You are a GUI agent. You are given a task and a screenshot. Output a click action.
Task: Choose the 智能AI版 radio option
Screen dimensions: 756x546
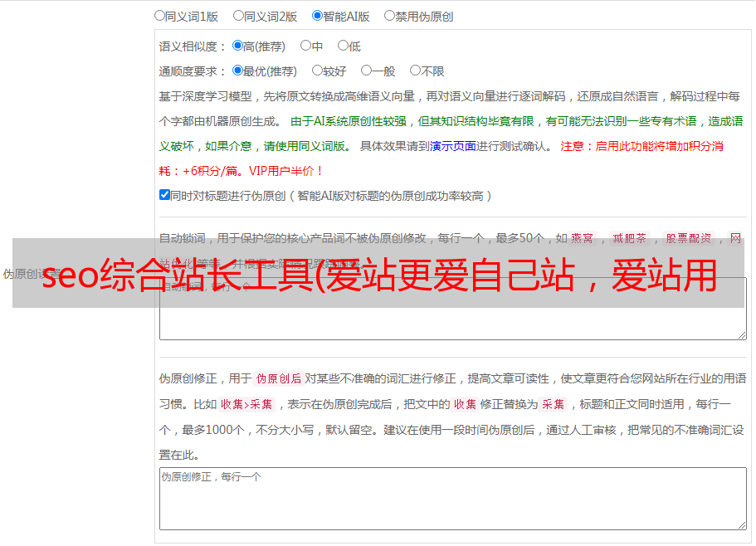[x=317, y=16]
